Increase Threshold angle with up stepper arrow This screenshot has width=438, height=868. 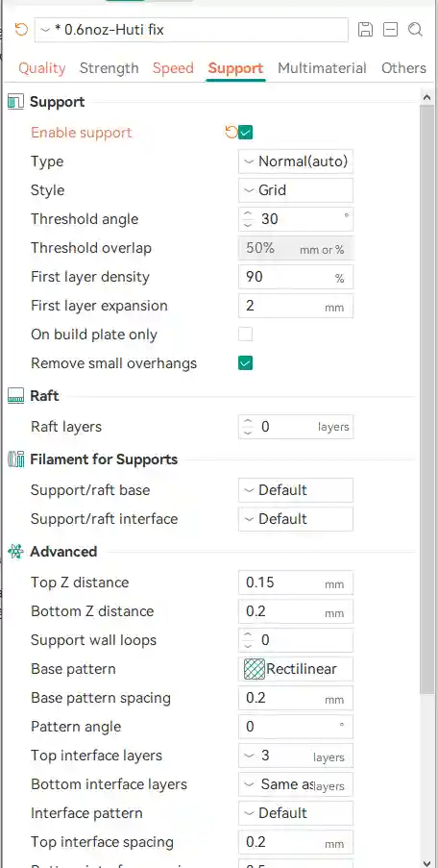coord(248,213)
